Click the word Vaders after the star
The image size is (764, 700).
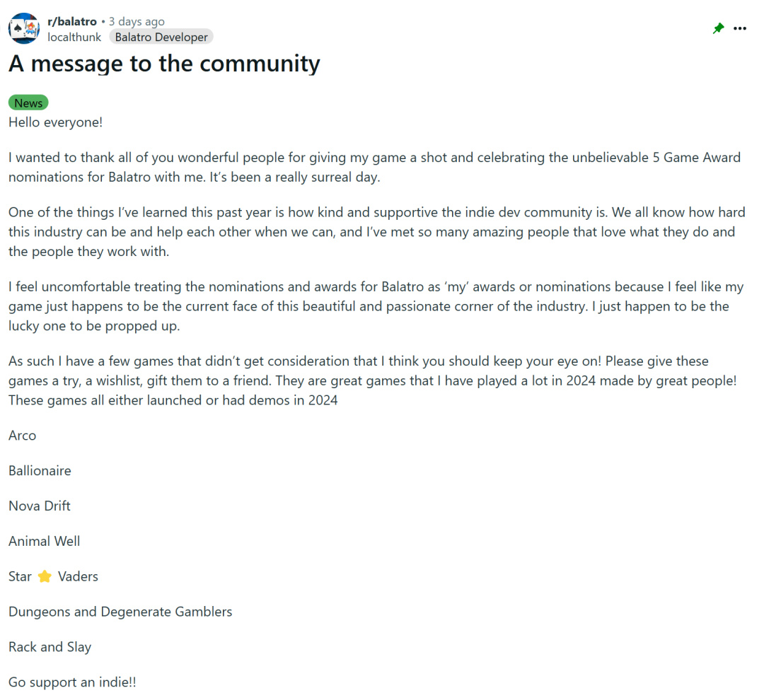78,577
